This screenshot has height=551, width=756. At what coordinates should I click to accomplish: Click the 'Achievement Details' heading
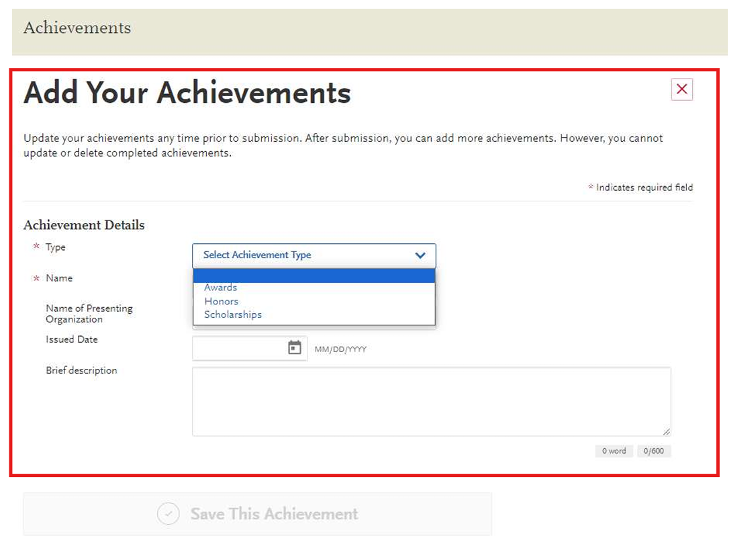coord(84,225)
